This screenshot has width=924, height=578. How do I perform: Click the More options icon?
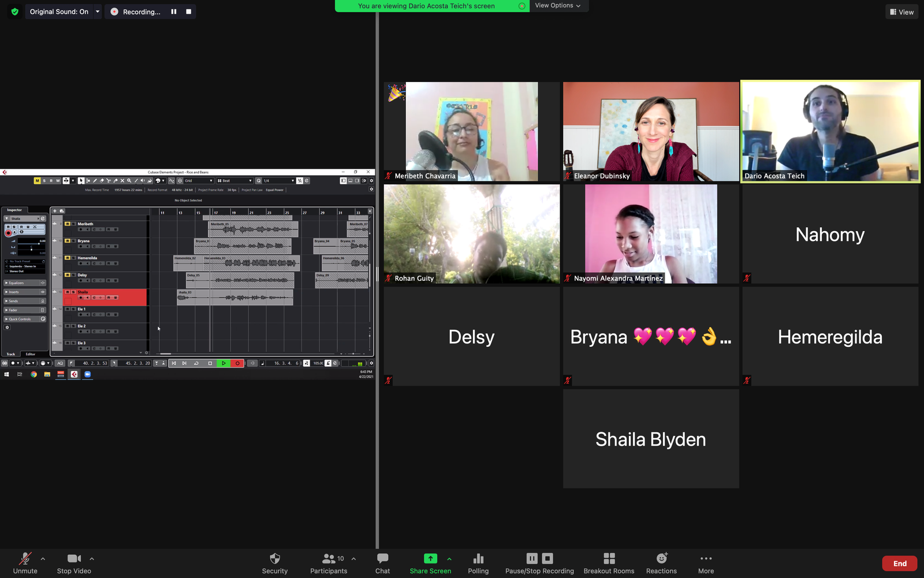coord(706,558)
